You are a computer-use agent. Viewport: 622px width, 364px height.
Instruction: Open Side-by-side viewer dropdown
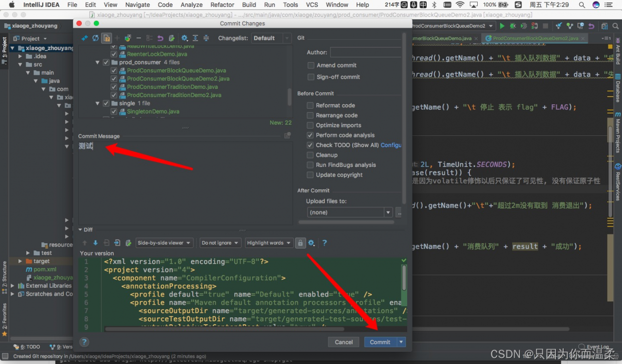point(165,243)
